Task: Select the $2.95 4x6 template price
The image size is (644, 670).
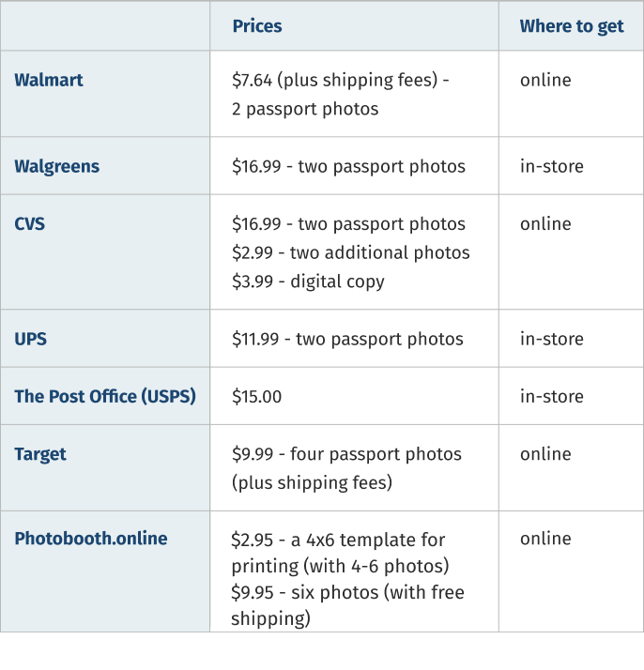Action: pos(338,540)
